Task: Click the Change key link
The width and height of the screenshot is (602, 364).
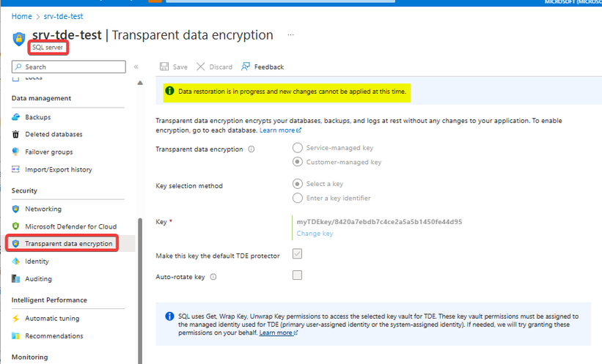Action: pyautogui.click(x=315, y=234)
